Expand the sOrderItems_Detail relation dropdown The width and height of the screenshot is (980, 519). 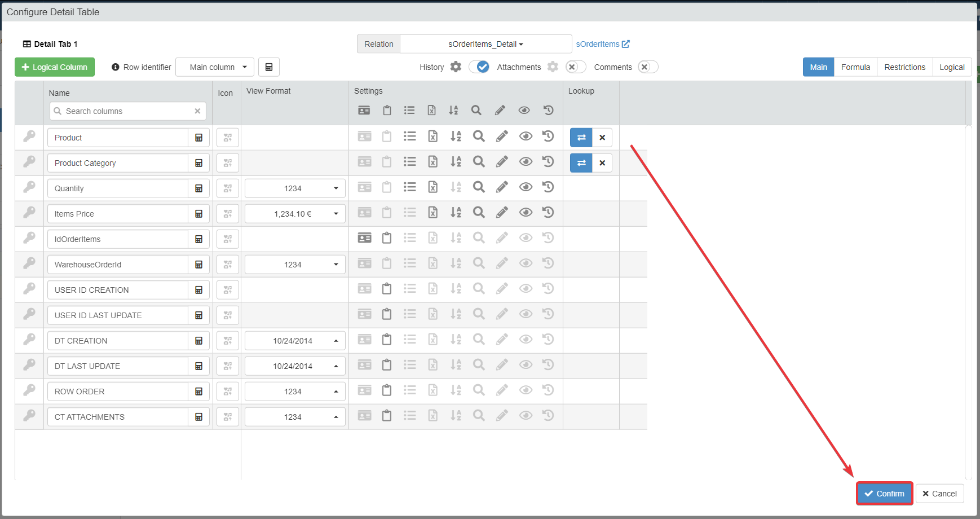(485, 44)
